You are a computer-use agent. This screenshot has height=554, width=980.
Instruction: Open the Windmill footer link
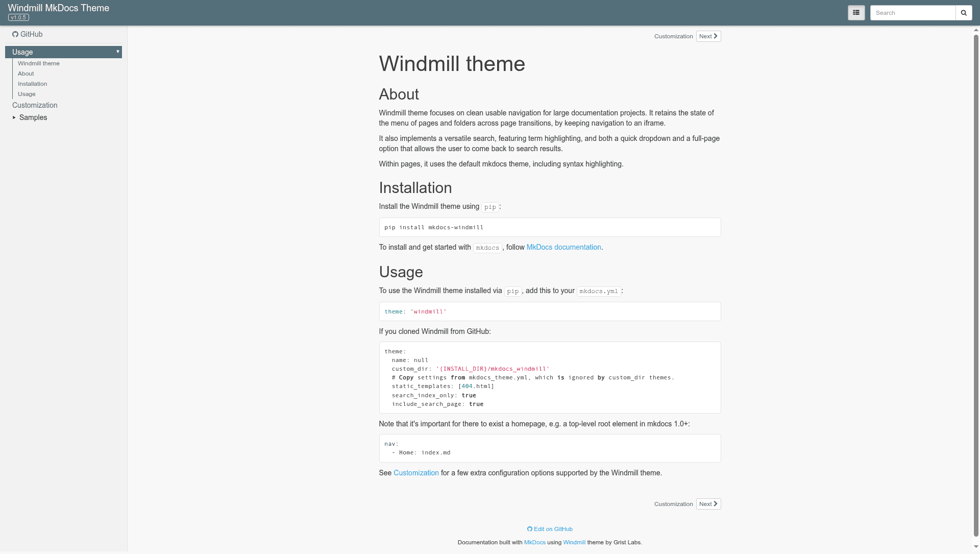pos(574,542)
